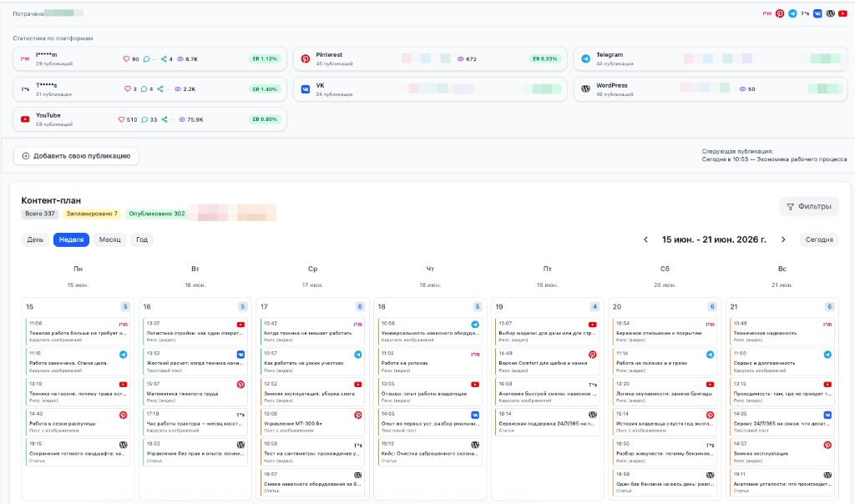Click the share icon showing 4 in the I*****m card

pyautogui.click(x=164, y=59)
